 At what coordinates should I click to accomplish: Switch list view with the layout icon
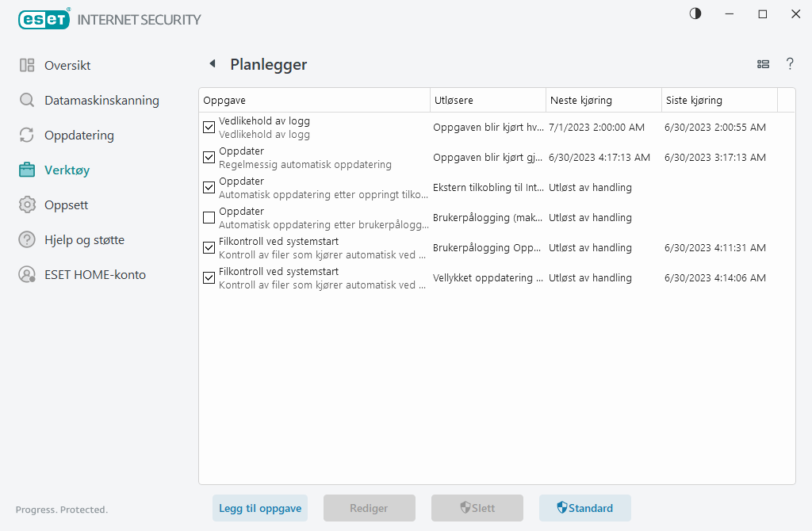763,64
